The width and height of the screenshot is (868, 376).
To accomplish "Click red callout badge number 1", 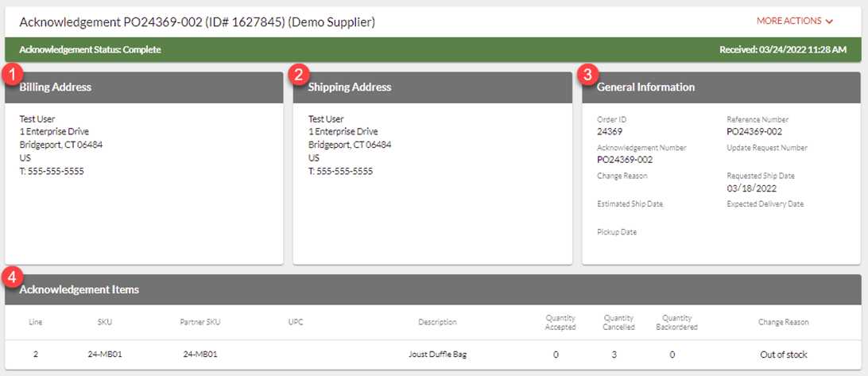I will click(x=11, y=75).
